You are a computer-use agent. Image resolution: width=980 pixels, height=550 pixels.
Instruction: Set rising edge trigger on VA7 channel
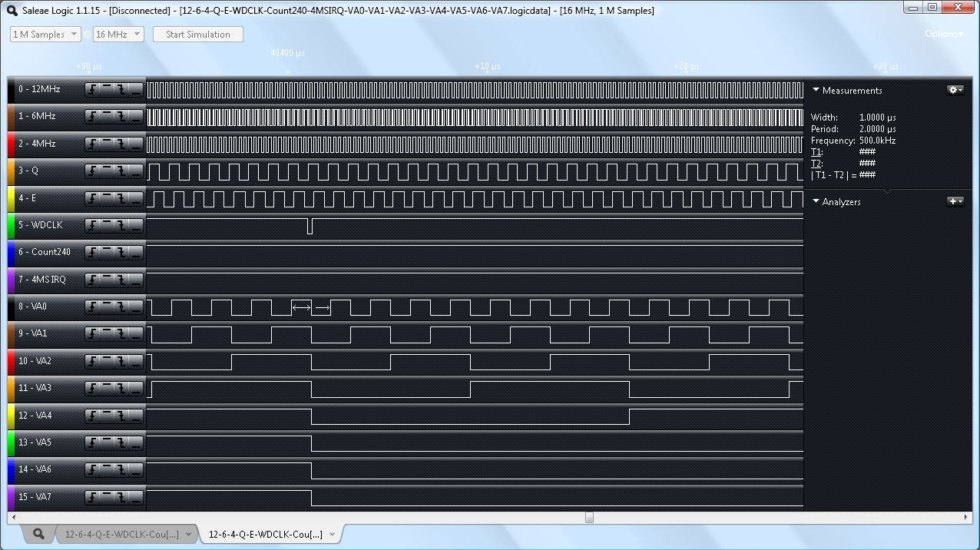(92, 497)
